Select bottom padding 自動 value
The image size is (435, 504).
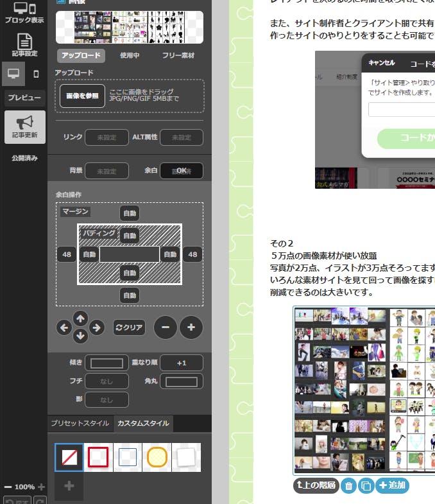(x=130, y=273)
